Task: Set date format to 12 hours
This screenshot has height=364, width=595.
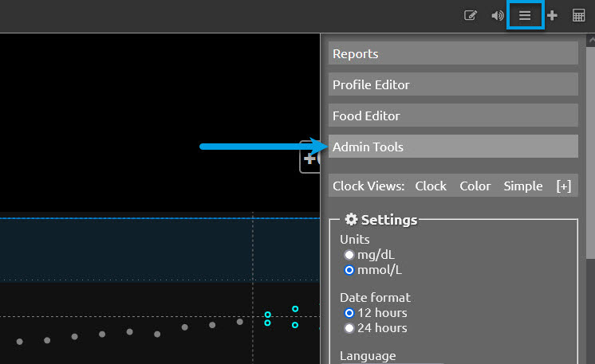Action: [x=349, y=313]
